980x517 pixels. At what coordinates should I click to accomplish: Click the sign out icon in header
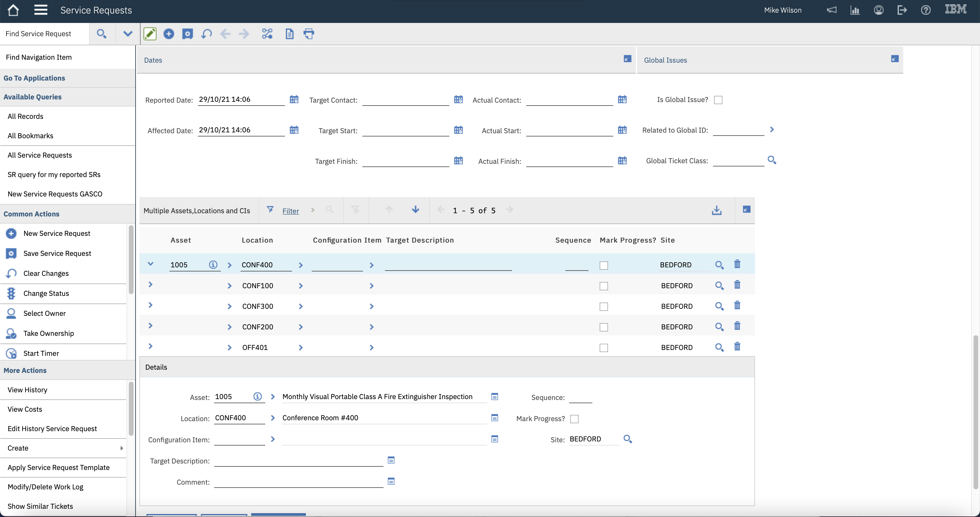click(902, 10)
